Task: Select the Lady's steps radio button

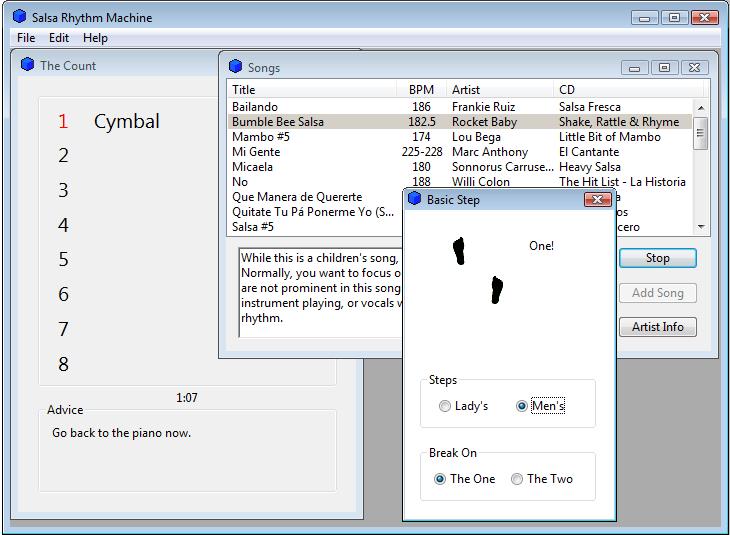Action: tap(445, 406)
